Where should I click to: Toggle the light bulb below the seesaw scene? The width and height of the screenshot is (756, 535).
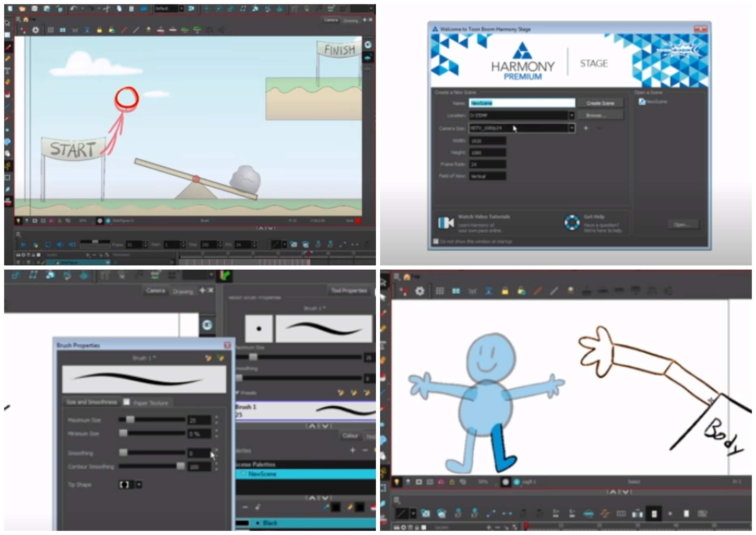[18, 221]
